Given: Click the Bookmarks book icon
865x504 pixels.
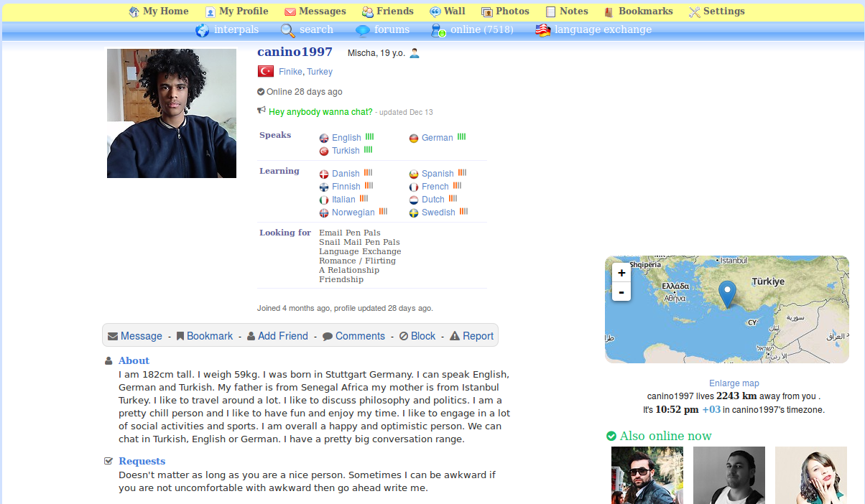Looking at the screenshot, I should click(609, 11).
